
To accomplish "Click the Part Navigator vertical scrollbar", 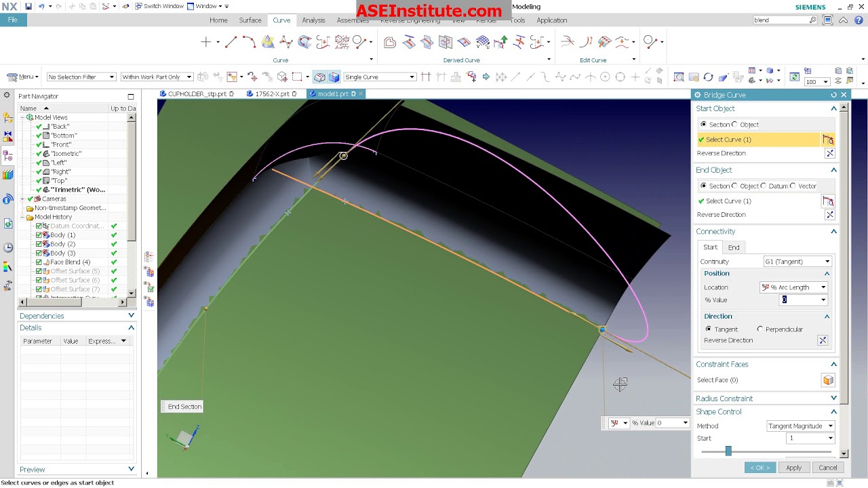I will 131,207.
